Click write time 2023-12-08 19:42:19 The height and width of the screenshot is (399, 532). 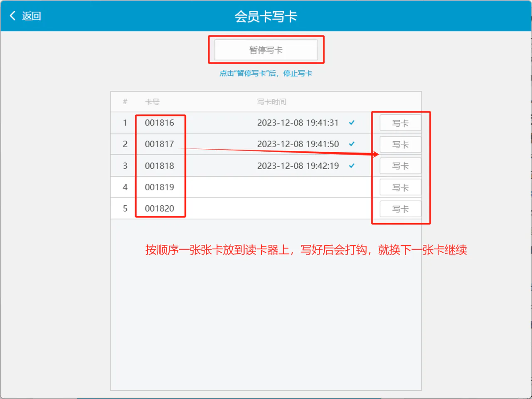298,165
